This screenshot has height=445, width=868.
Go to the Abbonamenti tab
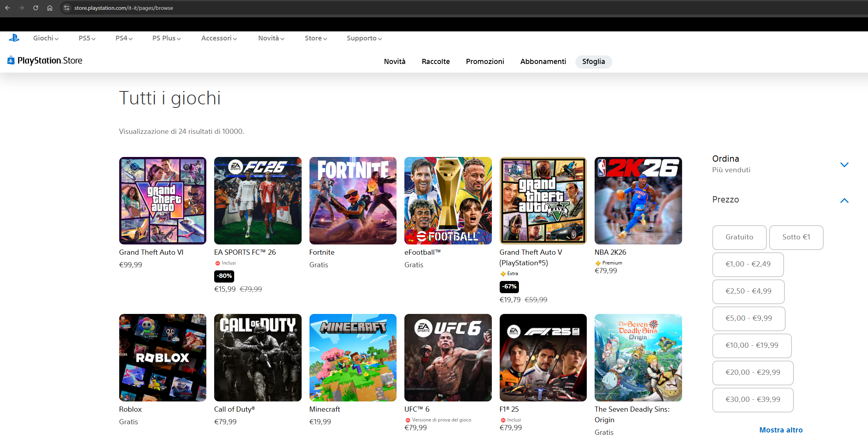[543, 62]
